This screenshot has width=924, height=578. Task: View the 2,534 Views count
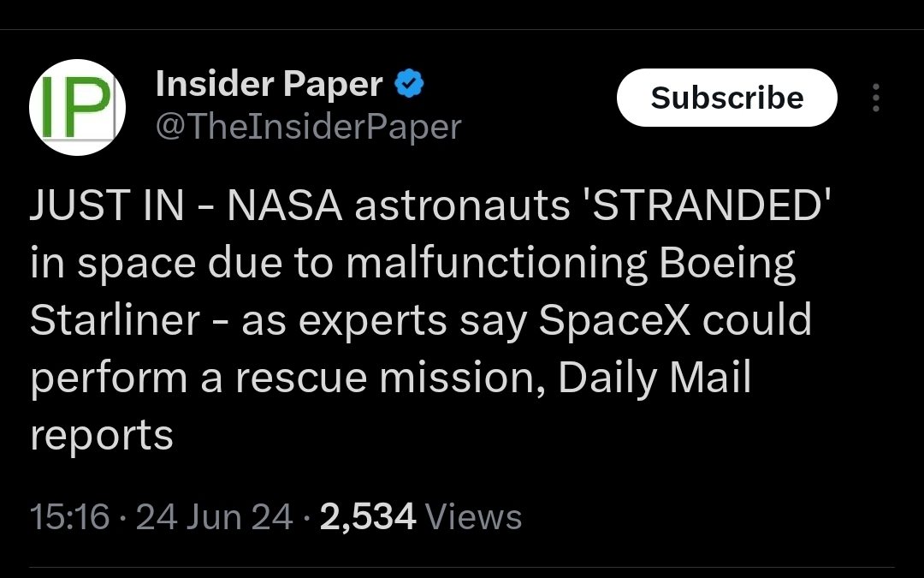[420, 517]
